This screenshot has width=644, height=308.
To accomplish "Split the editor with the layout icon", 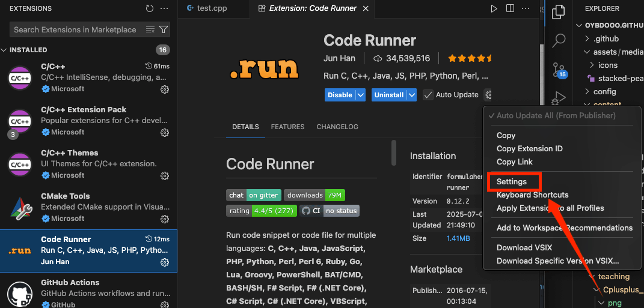I will pyautogui.click(x=510, y=8).
